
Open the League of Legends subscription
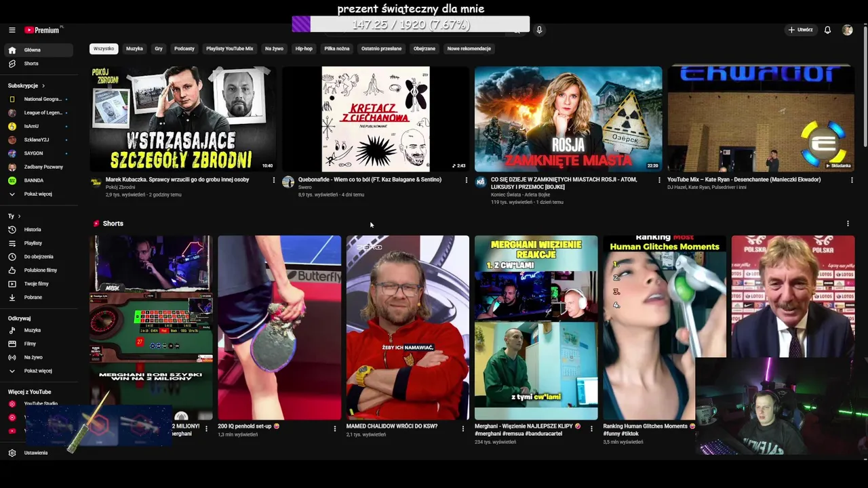click(39, 113)
